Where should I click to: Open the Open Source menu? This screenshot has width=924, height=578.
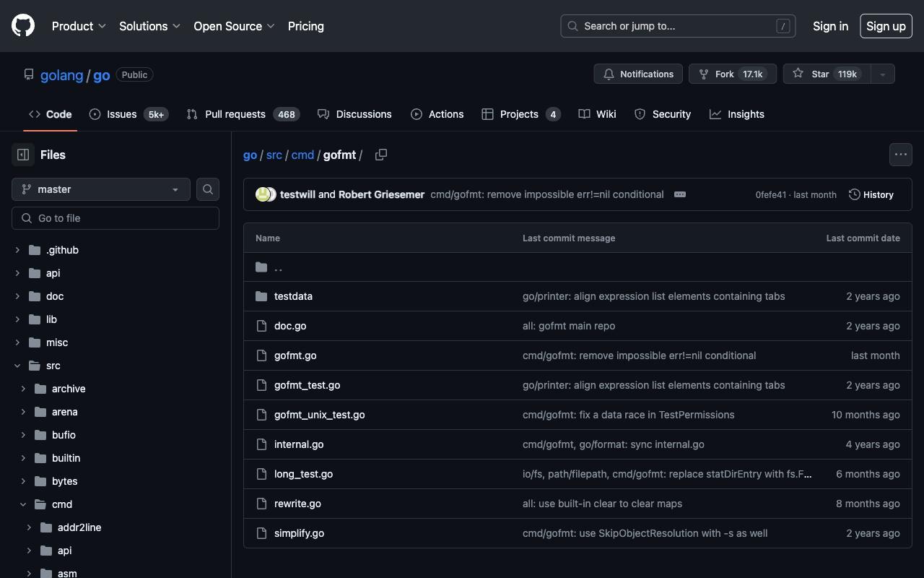tap(234, 26)
